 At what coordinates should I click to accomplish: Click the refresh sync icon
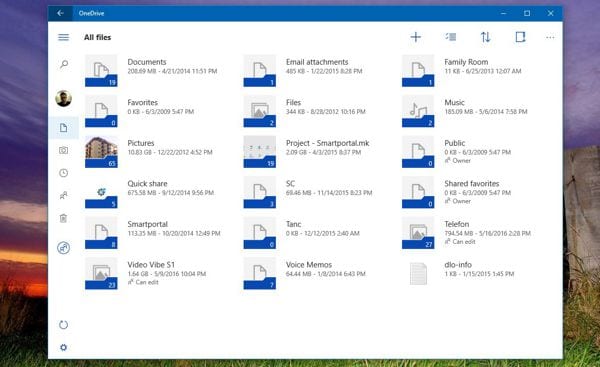click(x=64, y=325)
